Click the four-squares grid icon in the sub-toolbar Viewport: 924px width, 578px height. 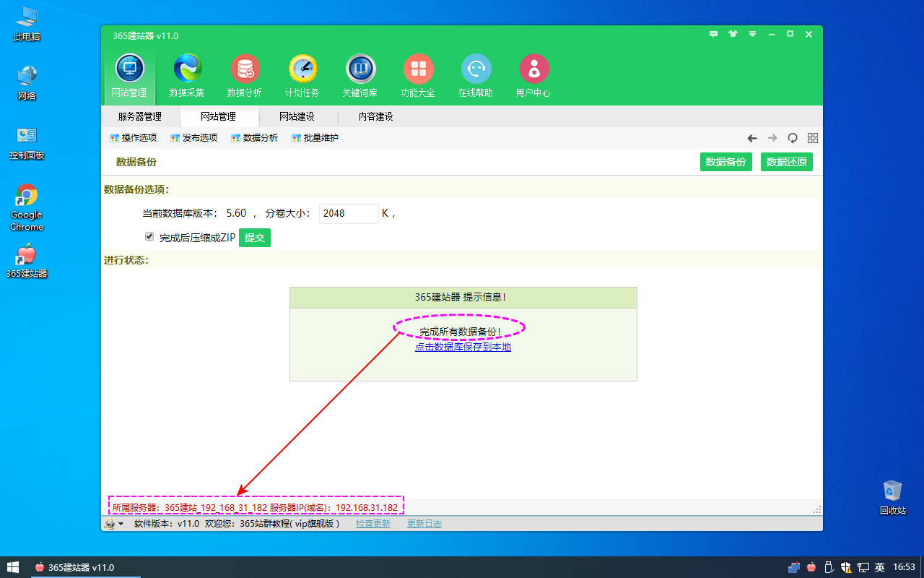point(813,138)
